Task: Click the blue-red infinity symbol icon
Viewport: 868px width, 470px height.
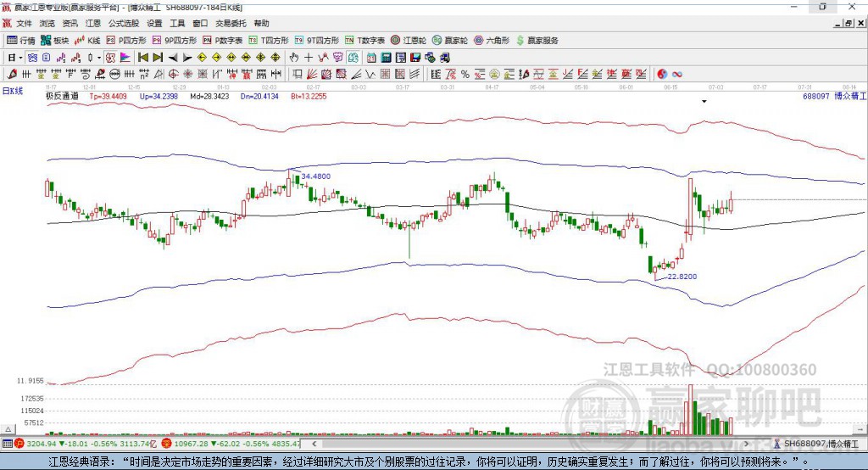Action: (x=676, y=75)
